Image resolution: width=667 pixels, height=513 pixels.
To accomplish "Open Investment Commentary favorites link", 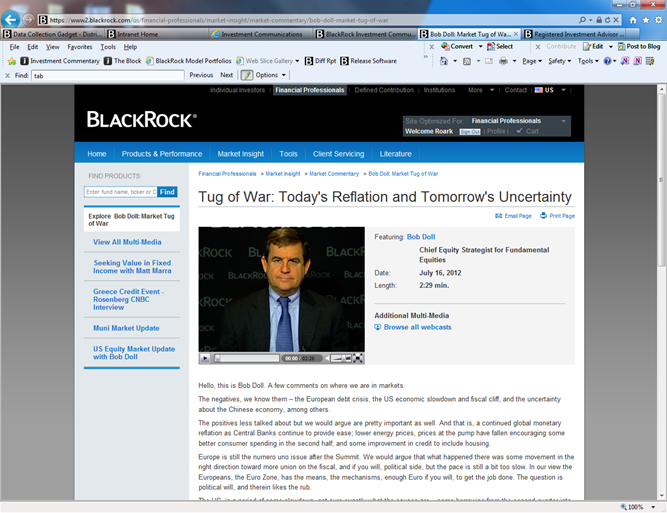I will tap(60, 61).
